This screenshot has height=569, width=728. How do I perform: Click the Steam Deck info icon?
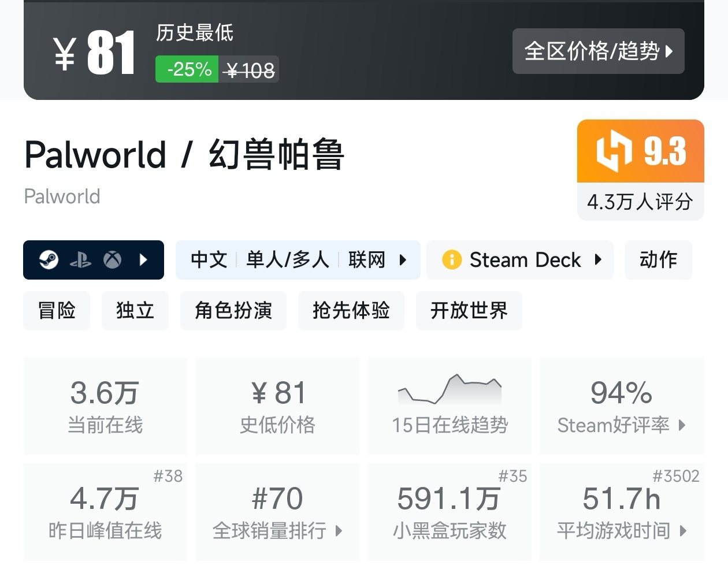tap(452, 260)
